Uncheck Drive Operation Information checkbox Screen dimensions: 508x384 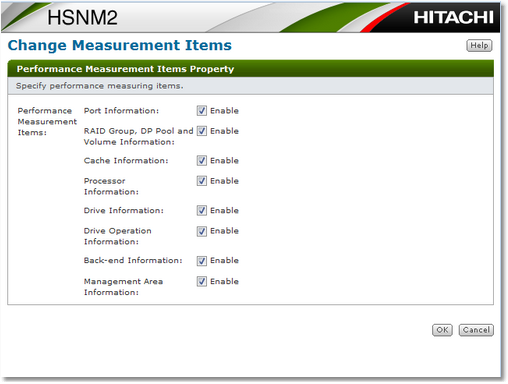pos(201,231)
